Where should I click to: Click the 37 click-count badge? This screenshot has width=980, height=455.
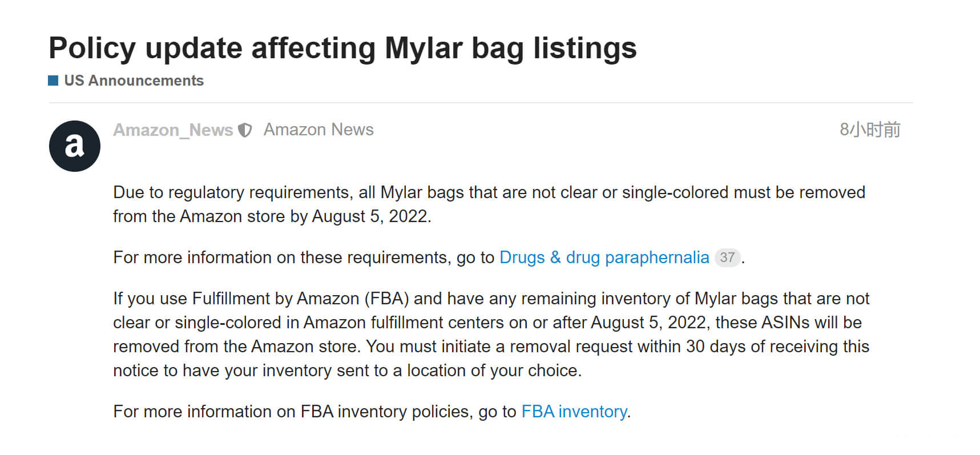(x=727, y=257)
